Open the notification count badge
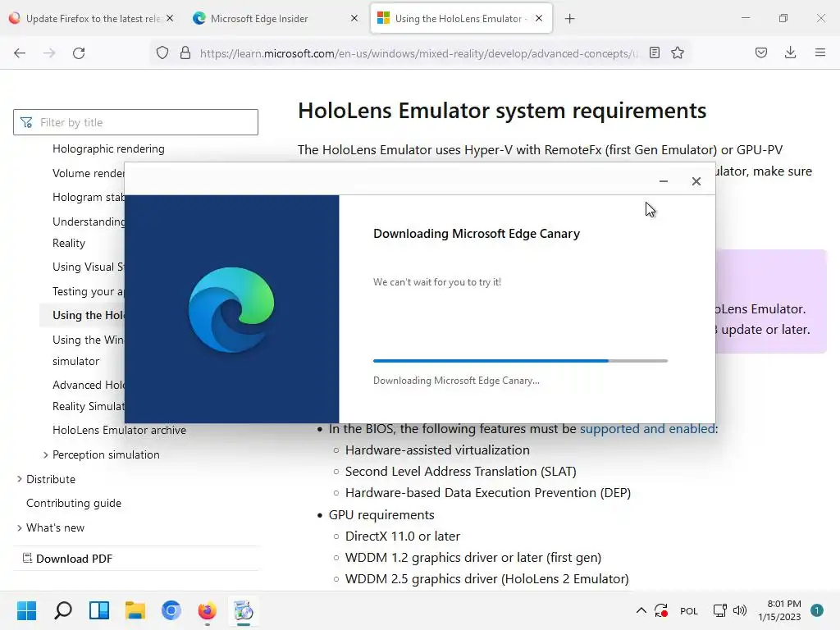Viewport: 840px width, 630px height. 816,610
